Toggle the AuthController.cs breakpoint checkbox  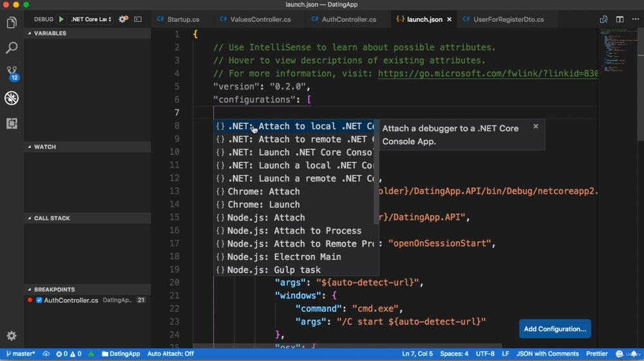click(x=39, y=301)
